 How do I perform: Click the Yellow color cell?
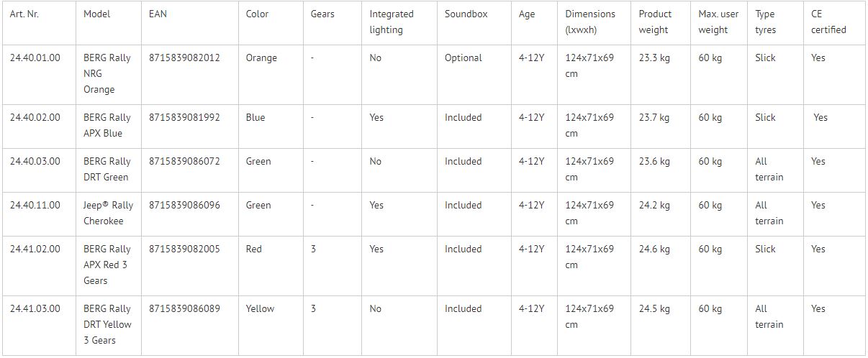[x=260, y=308]
